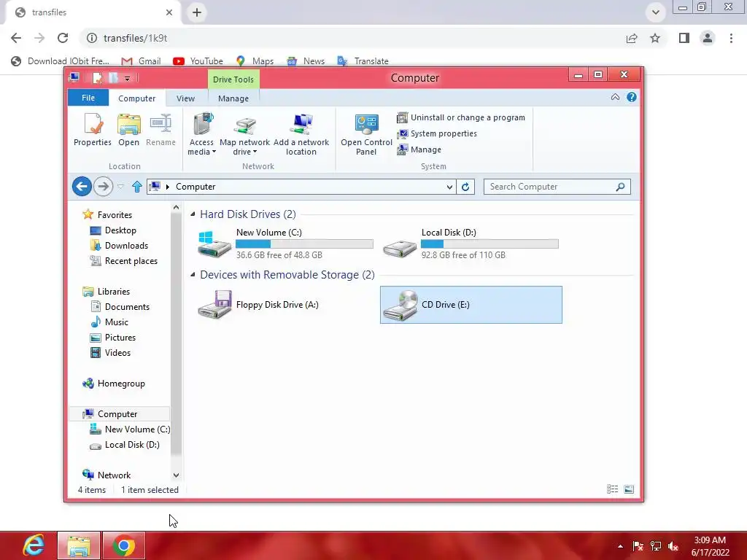Image resolution: width=747 pixels, height=560 pixels.
Task: Open Documents library
Action: [x=120, y=307]
